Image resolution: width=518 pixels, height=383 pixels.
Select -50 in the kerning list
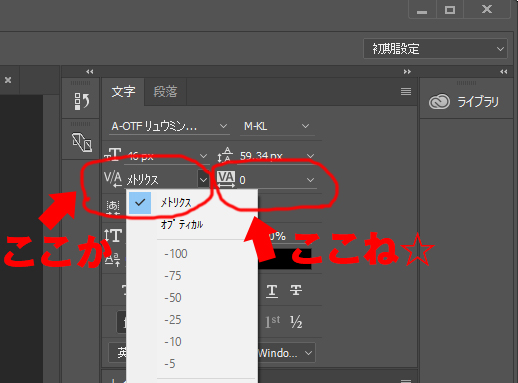coord(192,298)
